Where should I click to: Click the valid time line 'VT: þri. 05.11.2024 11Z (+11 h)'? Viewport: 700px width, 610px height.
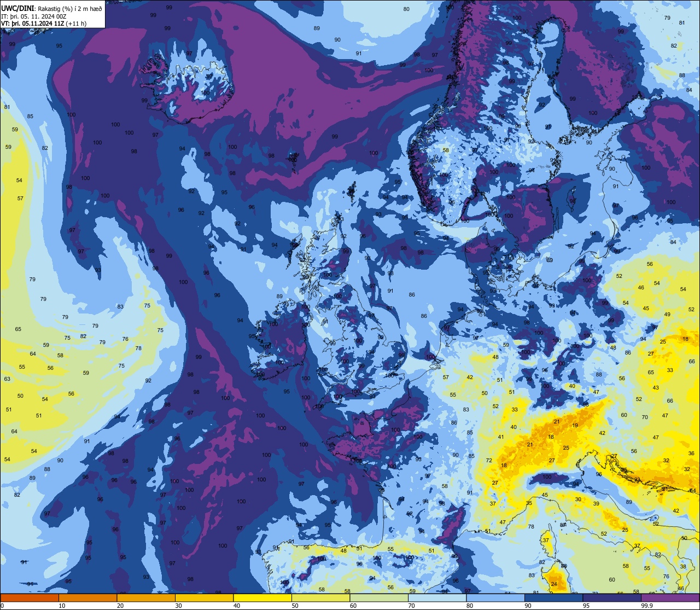click(x=44, y=24)
